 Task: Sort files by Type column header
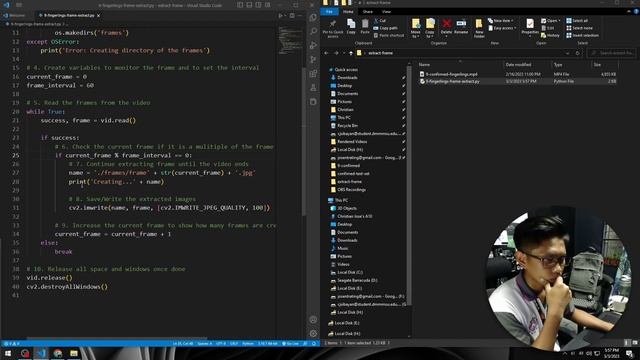pyautogui.click(x=558, y=64)
